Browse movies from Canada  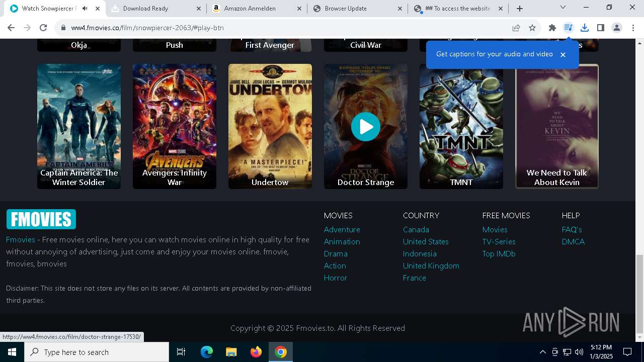point(416,229)
